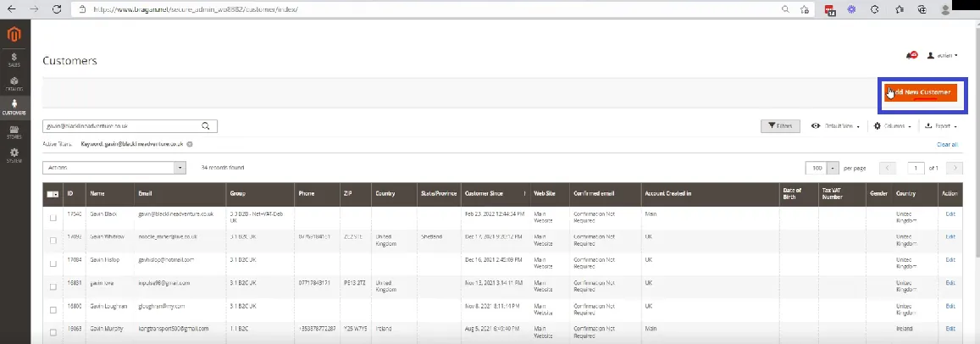This screenshot has height=344, width=980.
Task: Click the browser address bar URL
Action: (196, 10)
